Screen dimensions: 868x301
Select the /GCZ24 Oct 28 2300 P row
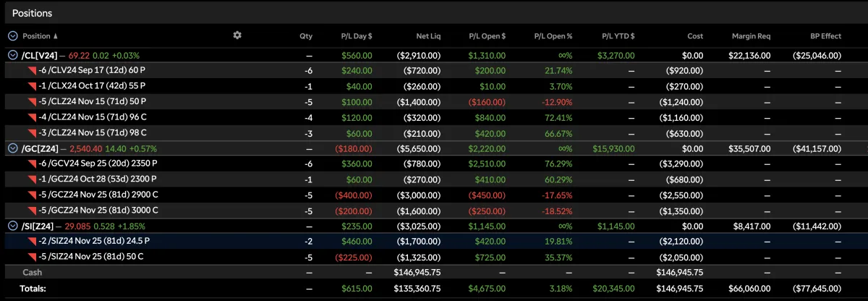(x=434, y=179)
